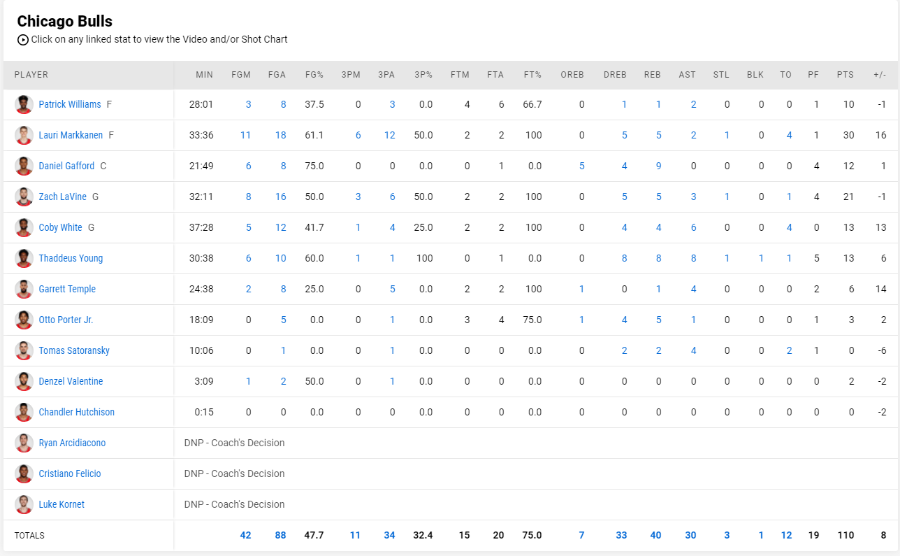This screenshot has height=556, width=900.
Task: Open Patrick Williams player page link
Action: 69,104
